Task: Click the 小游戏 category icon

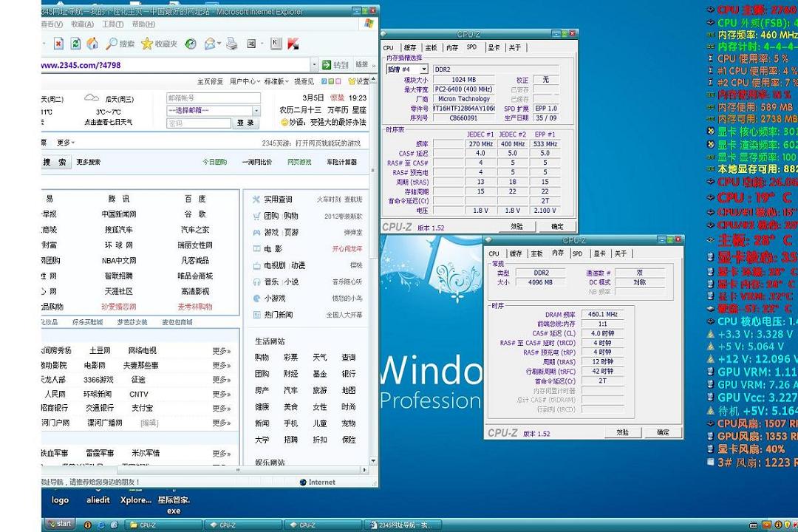Action: click(x=256, y=299)
